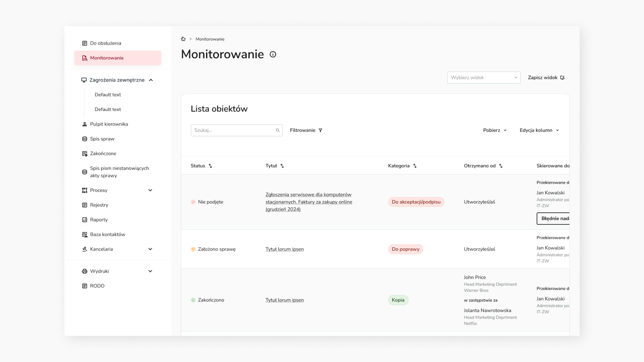644x362 pixels.
Task: Collapse Zagrożenia zewnętrzne section
Action: tap(151, 80)
